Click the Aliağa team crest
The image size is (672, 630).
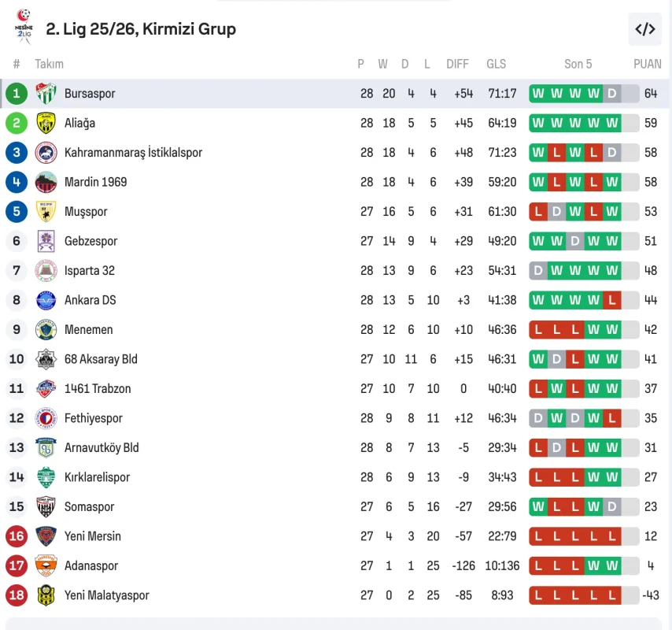click(46, 123)
